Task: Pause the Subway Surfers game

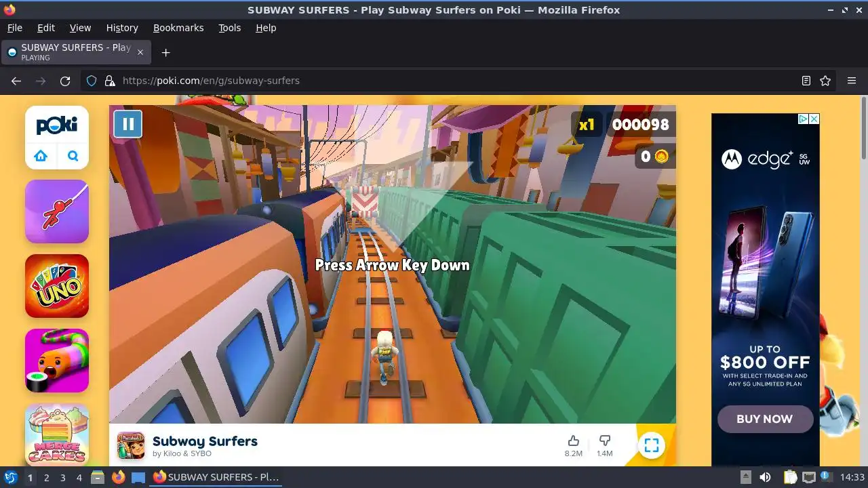Action: coord(127,124)
